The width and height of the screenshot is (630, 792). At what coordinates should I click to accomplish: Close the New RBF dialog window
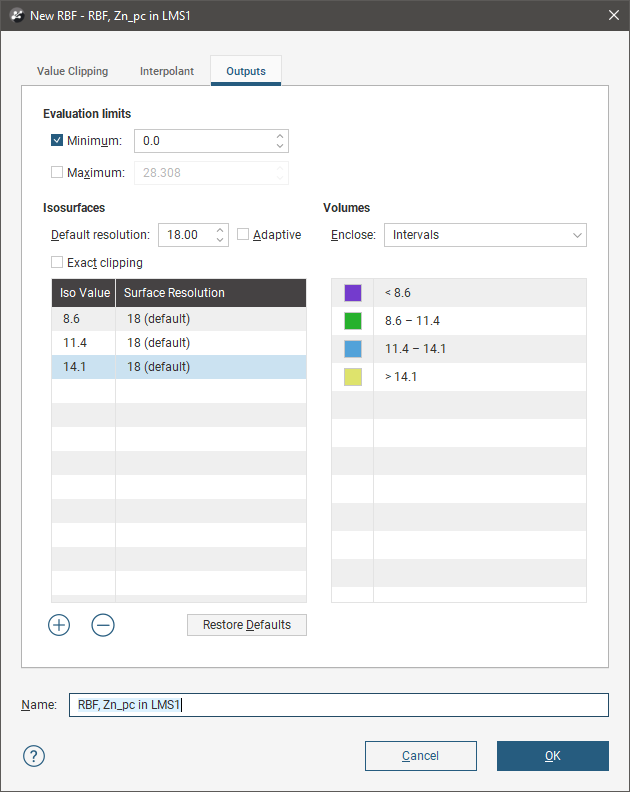click(x=614, y=15)
